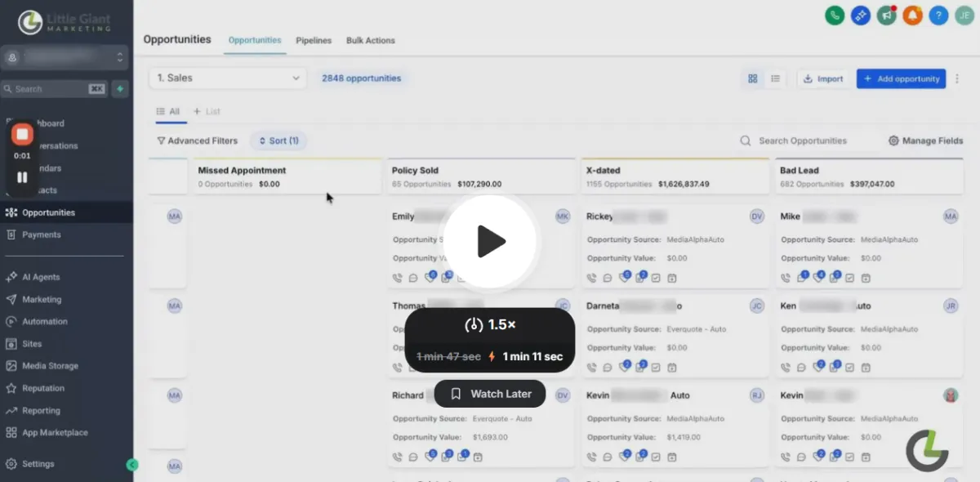Open the green phone dialer icon

[x=834, y=15]
